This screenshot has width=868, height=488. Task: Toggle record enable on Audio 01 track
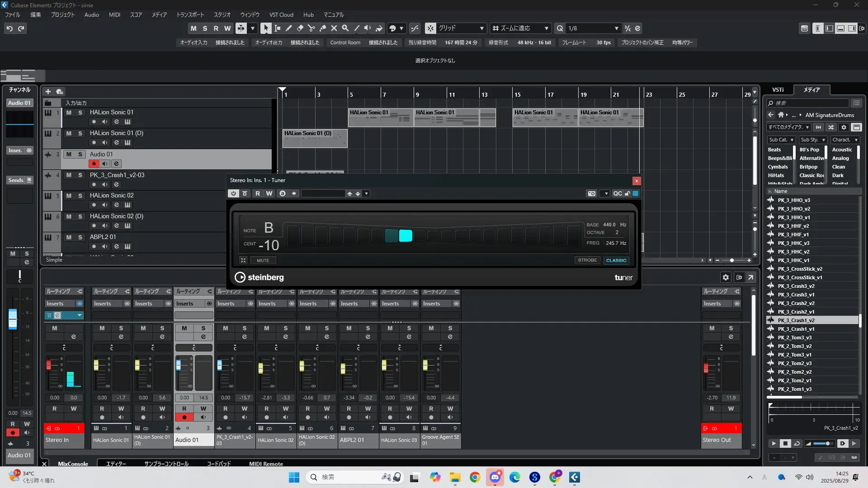click(x=94, y=164)
